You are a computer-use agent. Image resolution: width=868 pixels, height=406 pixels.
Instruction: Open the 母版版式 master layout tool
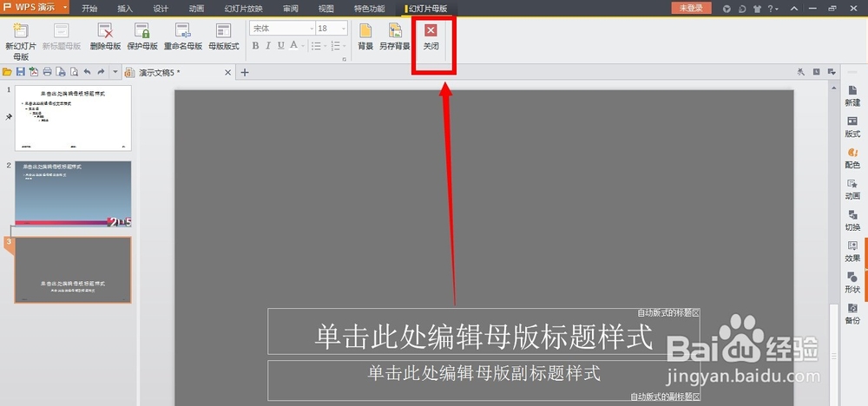click(x=224, y=37)
